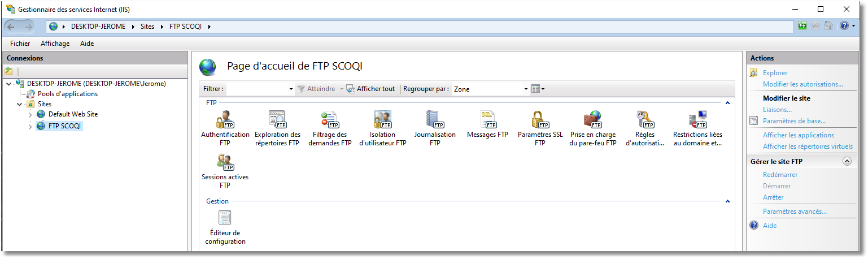Click the forward navigation arrow

[x=28, y=26]
